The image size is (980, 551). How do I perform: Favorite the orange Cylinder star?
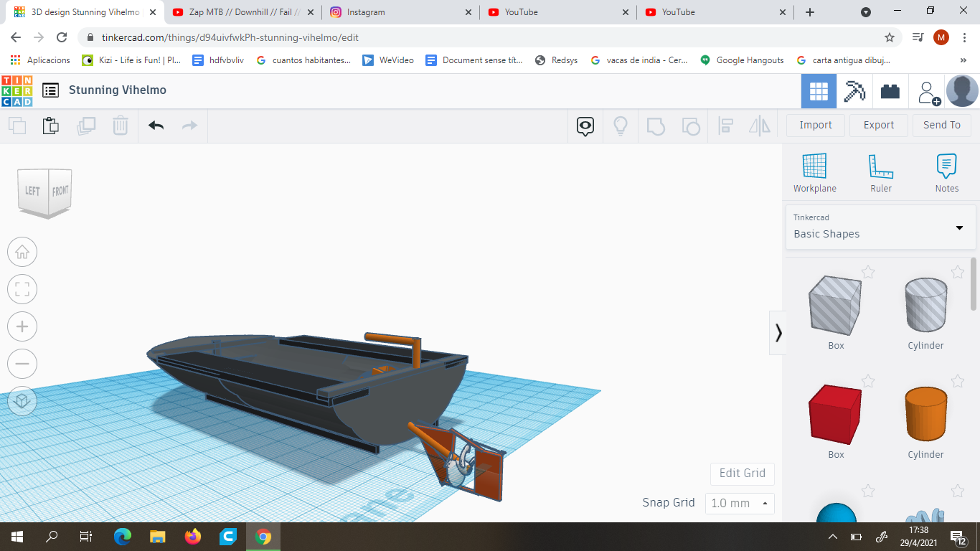point(958,381)
